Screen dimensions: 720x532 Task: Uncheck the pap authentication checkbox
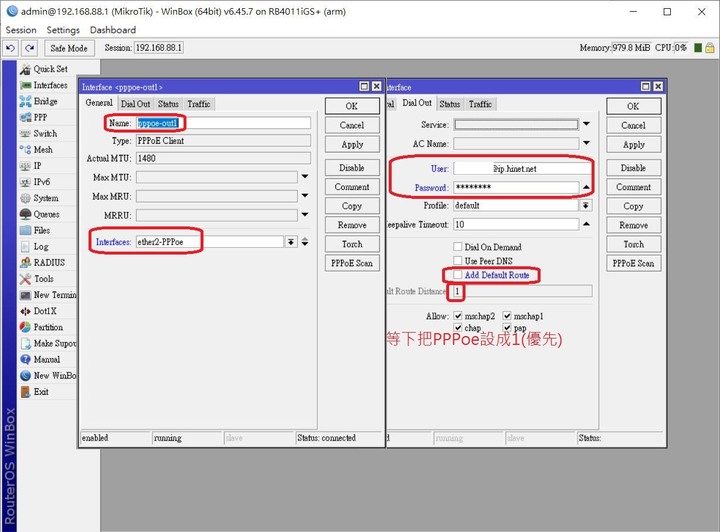coord(507,327)
